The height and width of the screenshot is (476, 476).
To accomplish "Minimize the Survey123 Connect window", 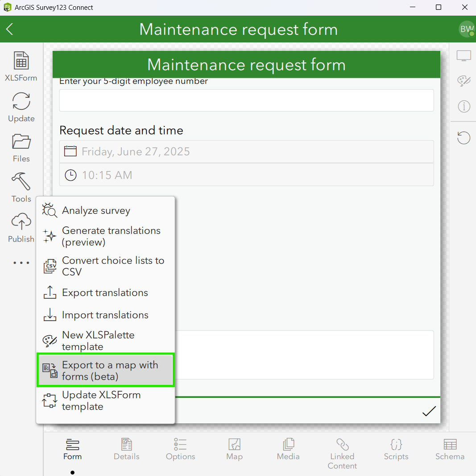I will point(413,7).
